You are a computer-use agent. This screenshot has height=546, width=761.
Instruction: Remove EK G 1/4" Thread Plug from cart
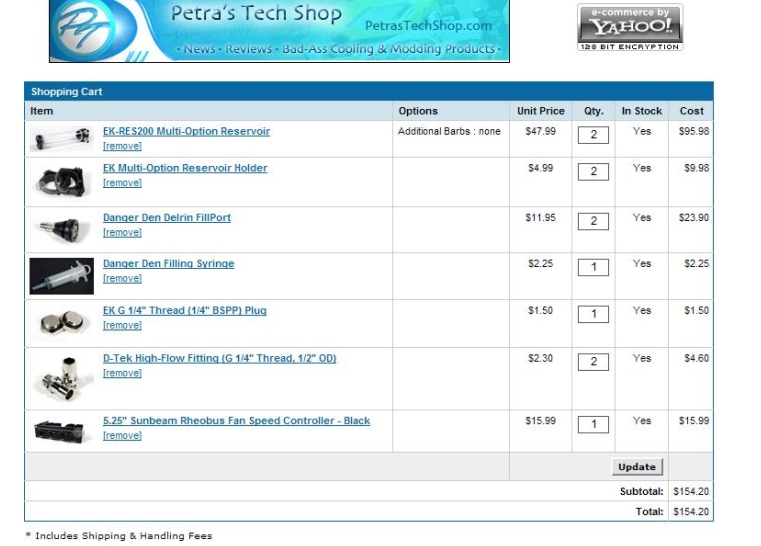pos(122,325)
